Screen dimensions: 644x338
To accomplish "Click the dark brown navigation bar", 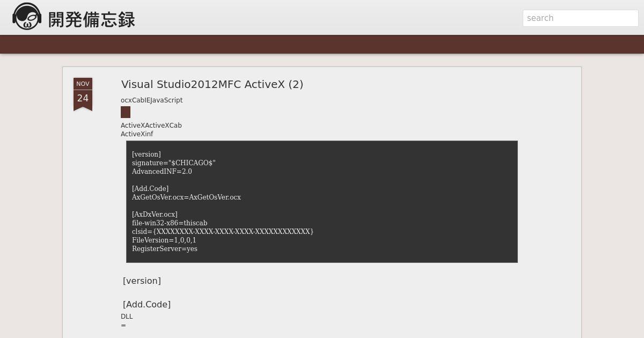I will (322, 44).
